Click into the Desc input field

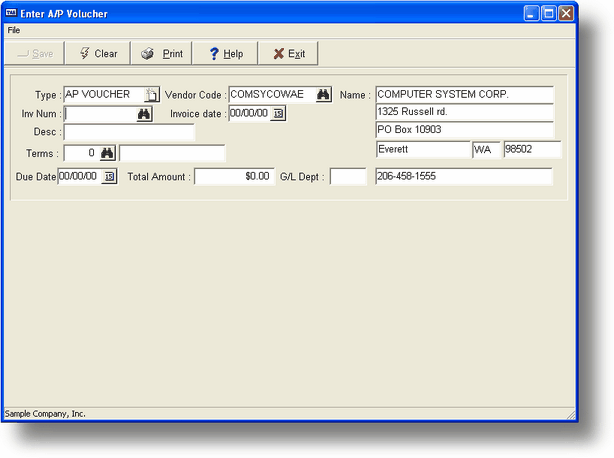[x=129, y=132]
